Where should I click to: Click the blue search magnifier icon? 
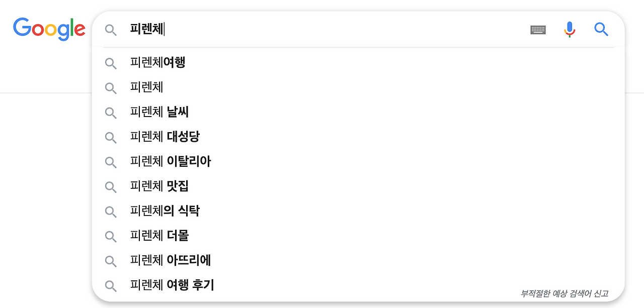pos(601,30)
